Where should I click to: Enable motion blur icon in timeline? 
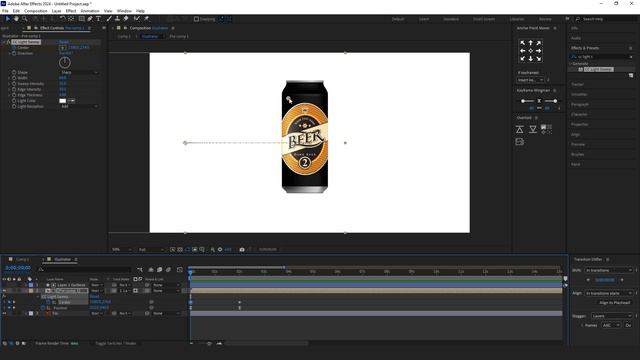168,270
